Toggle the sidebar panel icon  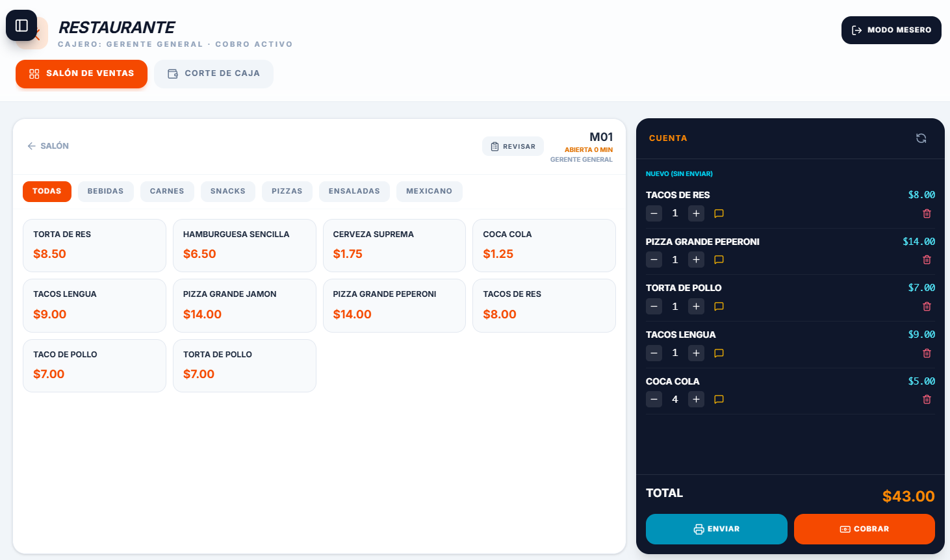[21, 25]
